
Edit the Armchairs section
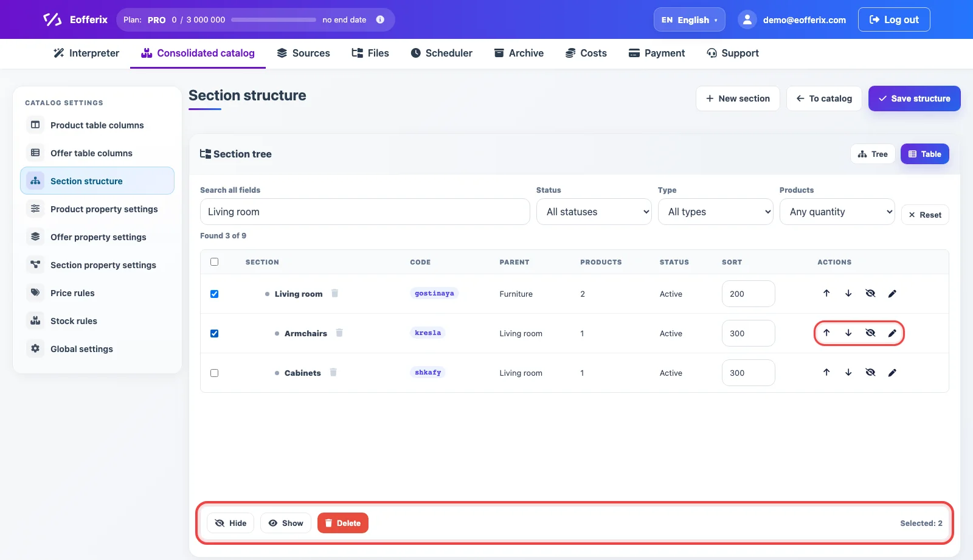(892, 333)
